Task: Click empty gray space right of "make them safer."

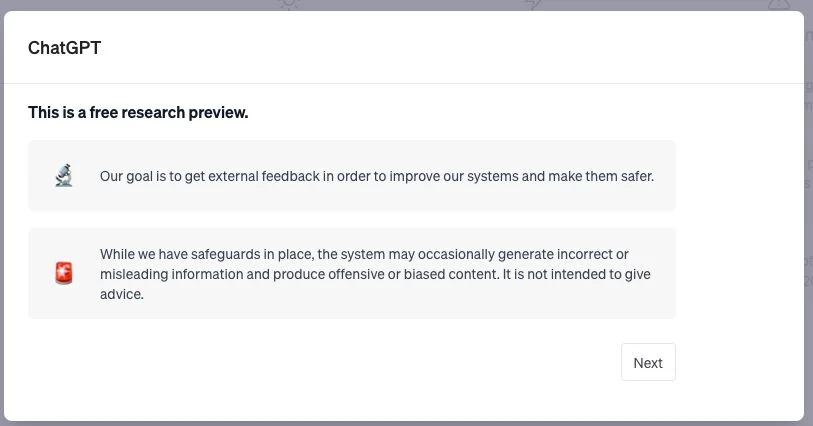Action: (665, 176)
